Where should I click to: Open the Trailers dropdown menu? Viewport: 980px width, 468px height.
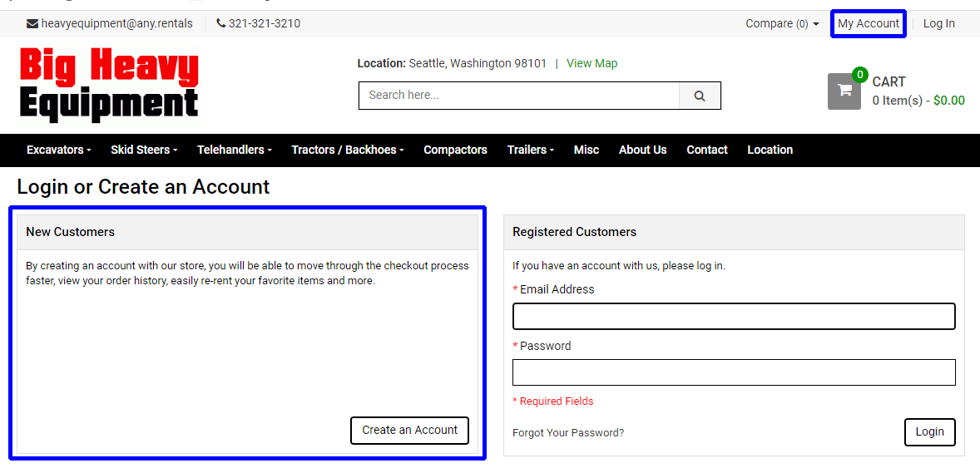click(x=530, y=150)
